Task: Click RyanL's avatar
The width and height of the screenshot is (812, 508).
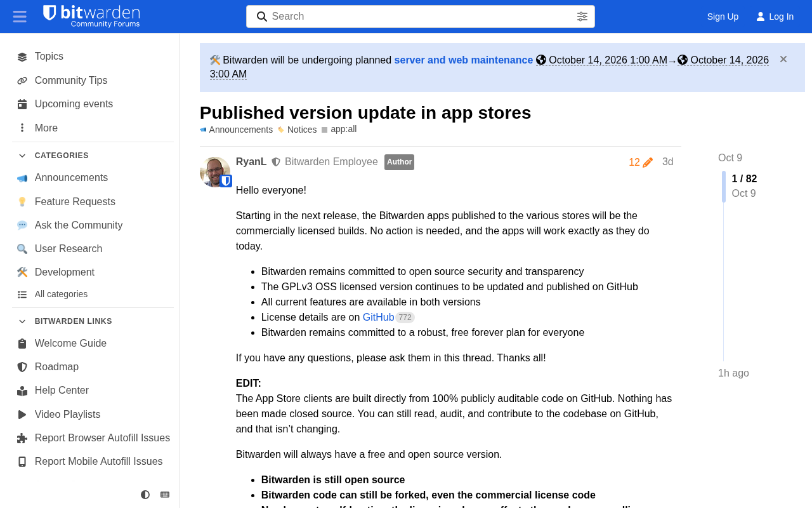Action: coord(215,172)
